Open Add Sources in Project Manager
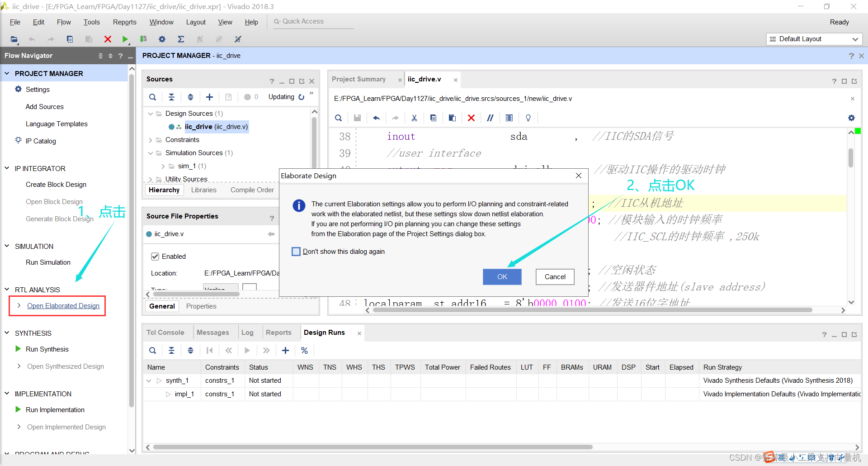Image resolution: width=868 pixels, height=466 pixels. [45, 107]
